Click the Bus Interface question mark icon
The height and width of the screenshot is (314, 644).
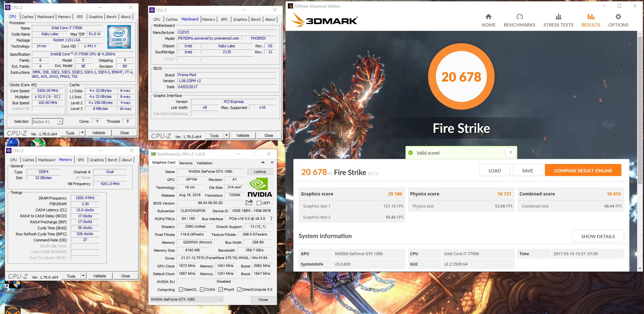pyautogui.click(x=271, y=218)
